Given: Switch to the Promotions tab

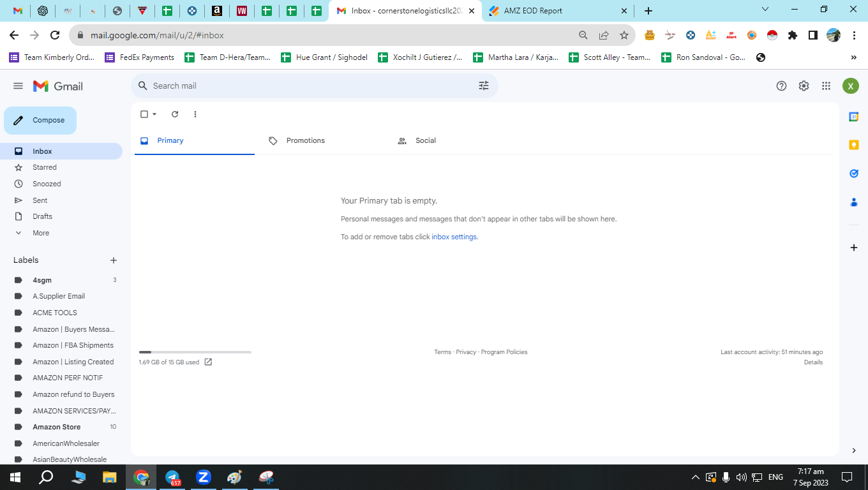Looking at the screenshot, I should coord(323,140).
